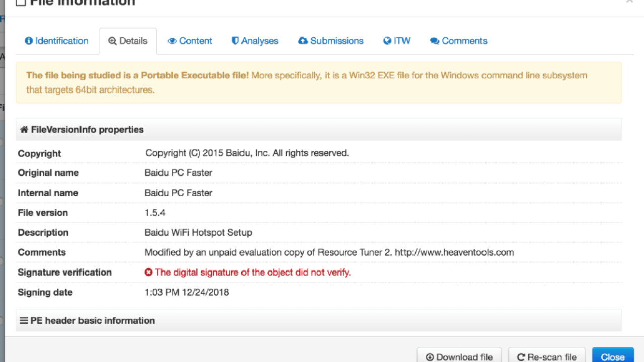The image size is (644, 362).
Task: Open the Identification tab
Action: tap(56, 41)
